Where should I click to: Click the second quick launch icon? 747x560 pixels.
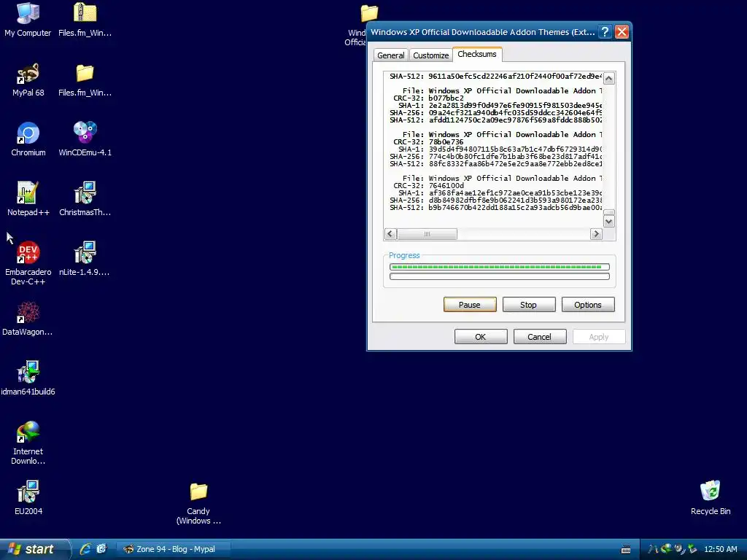click(101, 549)
